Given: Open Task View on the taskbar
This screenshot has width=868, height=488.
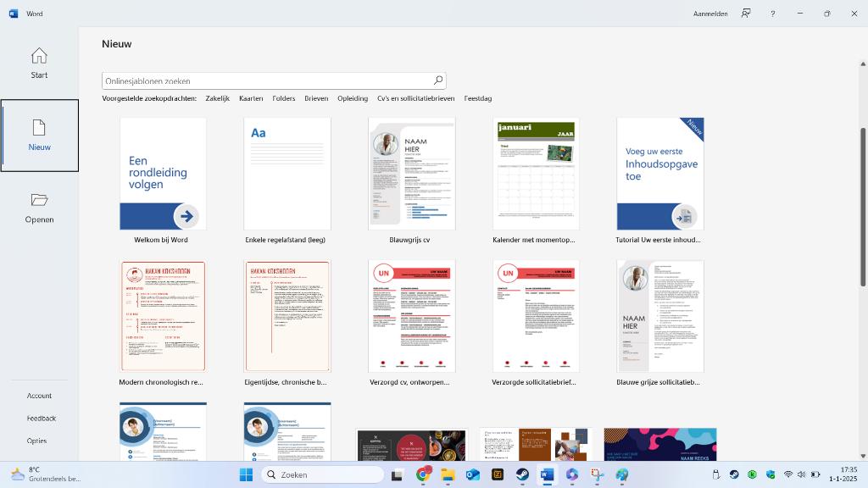Looking at the screenshot, I should 397,474.
